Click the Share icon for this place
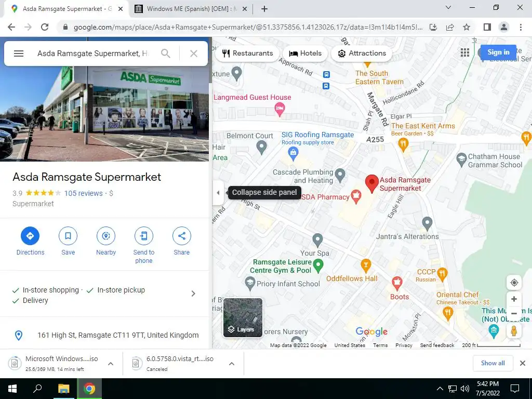Screen dimensions: 532x399 point(182,236)
